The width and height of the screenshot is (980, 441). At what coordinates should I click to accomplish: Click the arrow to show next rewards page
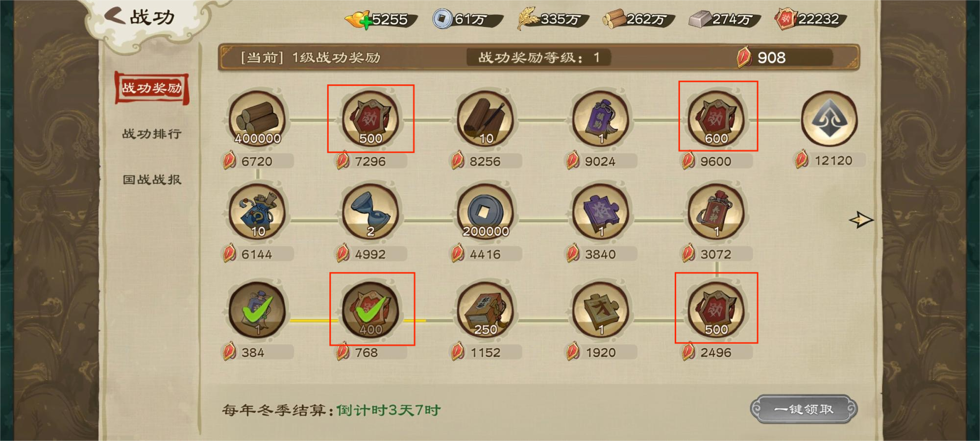click(861, 220)
